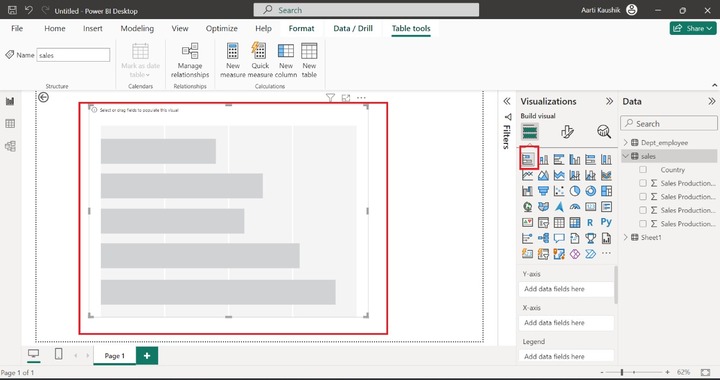Click the zoom slider handle
The width and height of the screenshot is (720, 380).
[622, 372]
